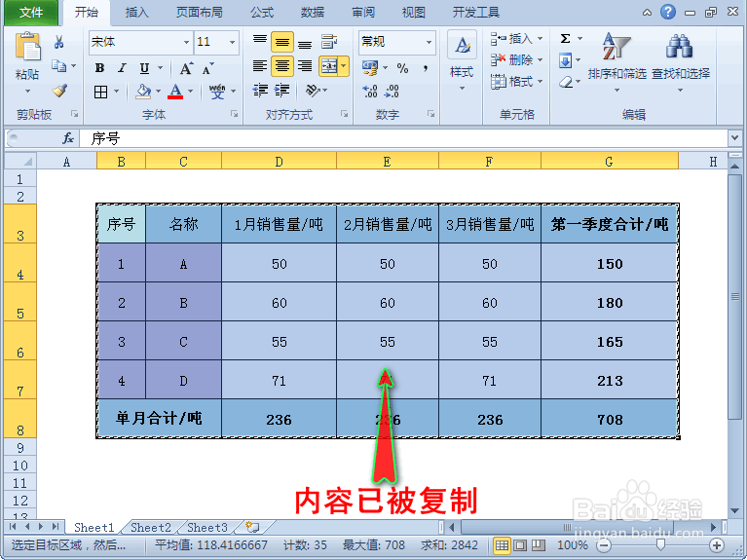Apply percent style
This screenshot has width=747, height=560.
402,67
